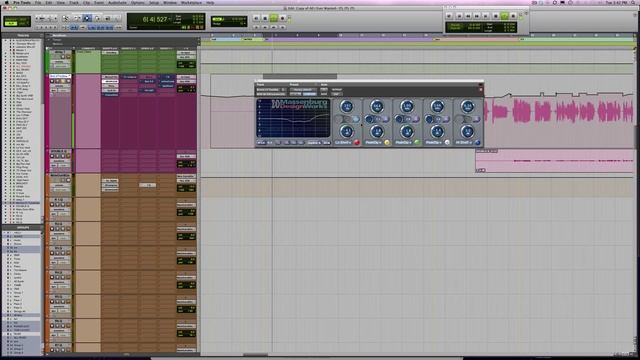Open the white band's Peak/Dip type dropdown
Image resolution: width=640 pixels, height=360 pixels.
(x=433, y=142)
